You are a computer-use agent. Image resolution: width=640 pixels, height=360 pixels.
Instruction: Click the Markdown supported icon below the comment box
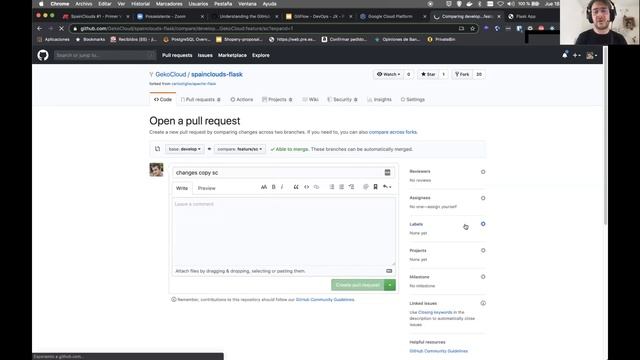tap(389, 271)
